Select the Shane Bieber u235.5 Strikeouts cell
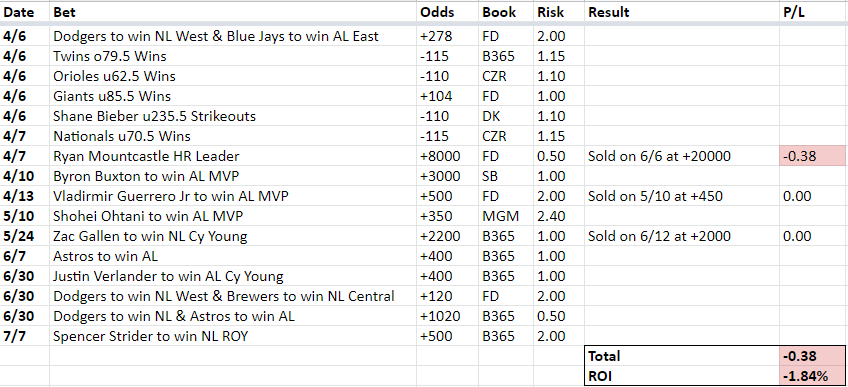Screen dimensions: 848x387 [x=233, y=116]
